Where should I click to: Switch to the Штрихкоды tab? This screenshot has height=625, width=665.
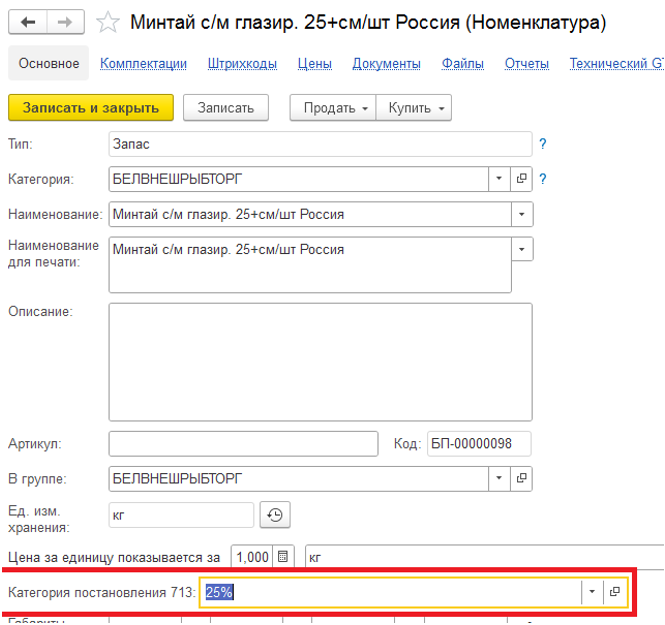point(242,63)
